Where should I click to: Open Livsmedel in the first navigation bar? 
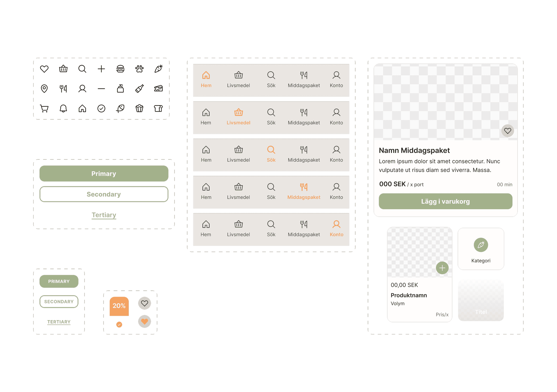coord(239,79)
